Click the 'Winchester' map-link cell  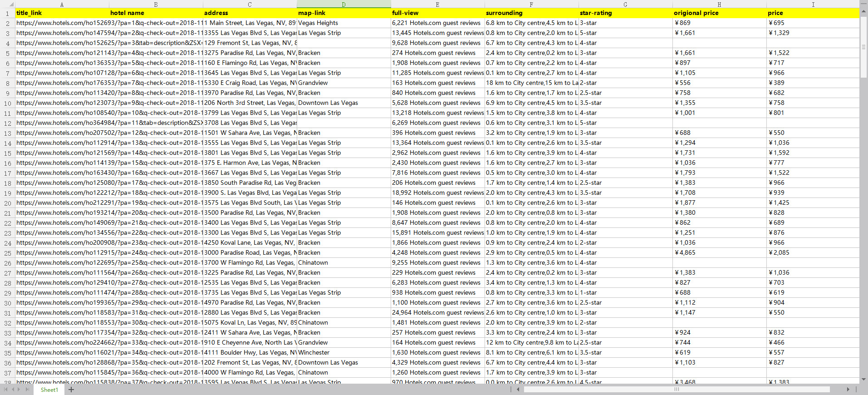click(343, 353)
